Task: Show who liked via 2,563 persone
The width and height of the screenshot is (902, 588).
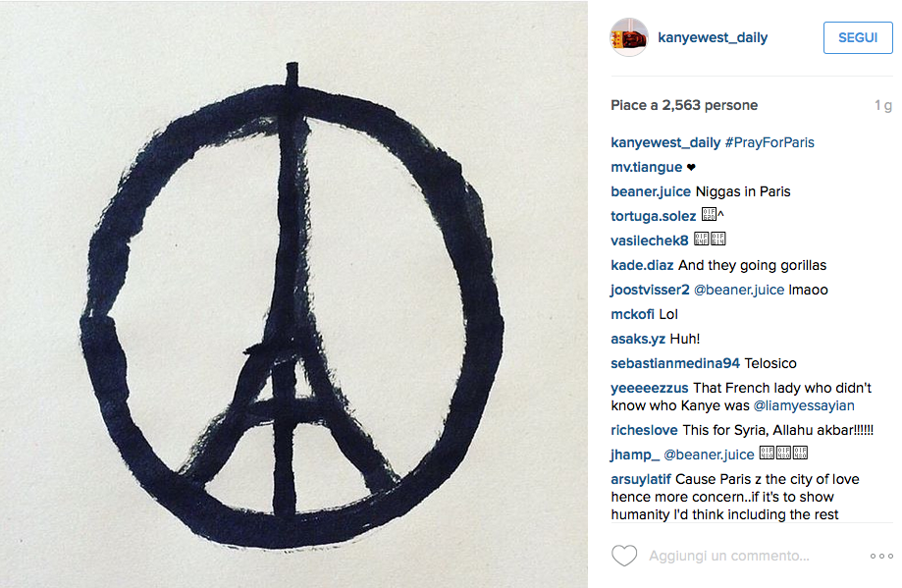Action: coord(710,105)
